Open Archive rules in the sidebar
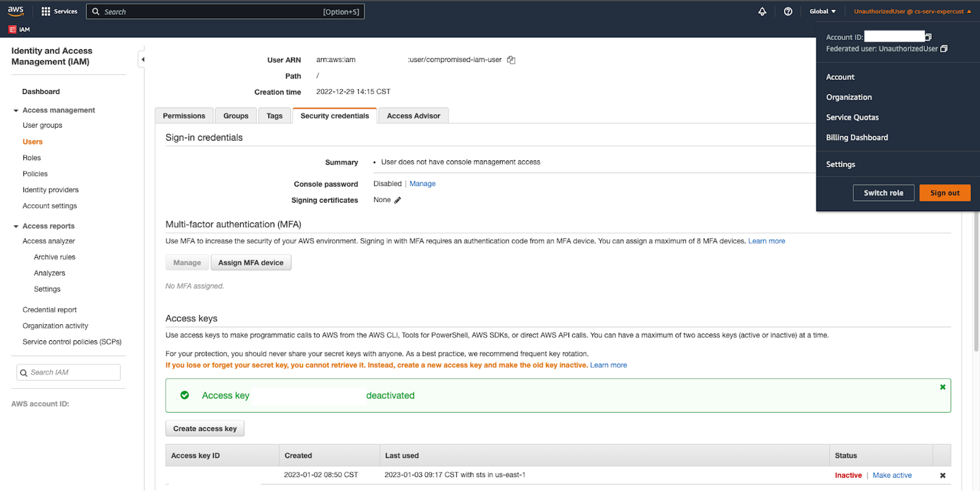980x491 pixels. point(54,257)
